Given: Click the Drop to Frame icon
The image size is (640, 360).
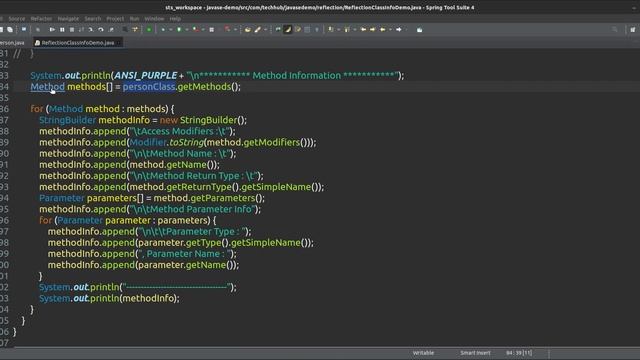Looking at the screenshot, I should (x=125, y=29).
